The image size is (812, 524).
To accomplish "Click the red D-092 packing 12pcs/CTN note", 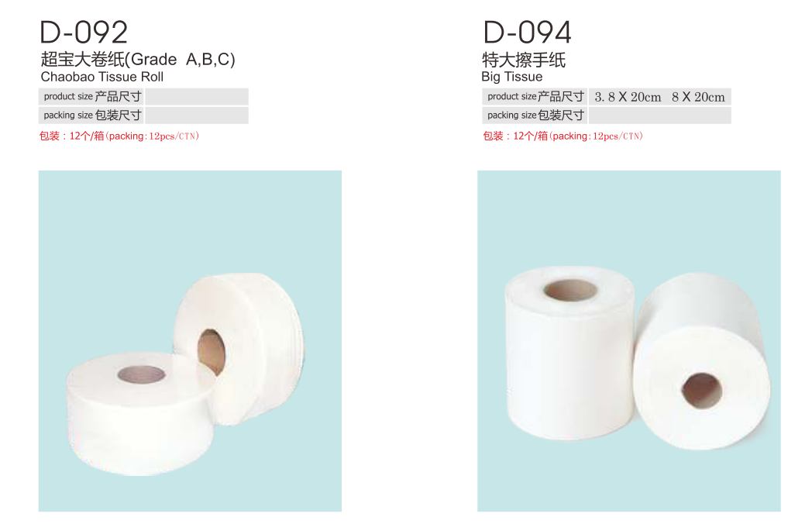I will [x=119, y=136].
